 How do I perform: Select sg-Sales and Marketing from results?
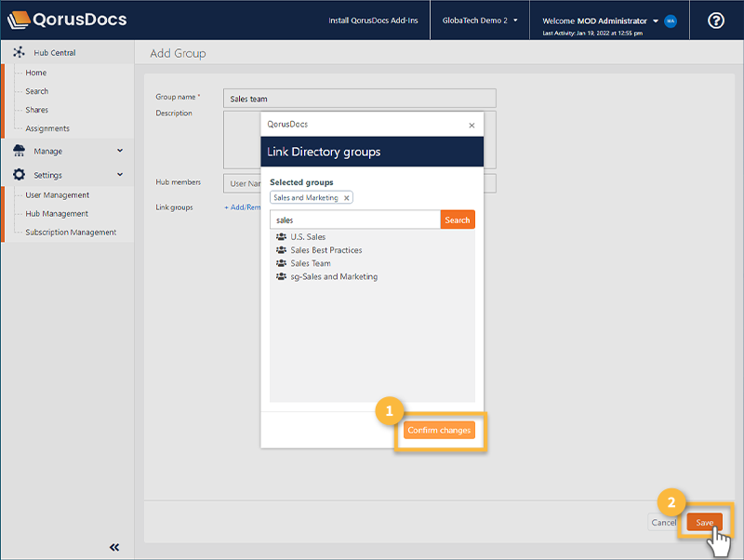tap(334, 276)
